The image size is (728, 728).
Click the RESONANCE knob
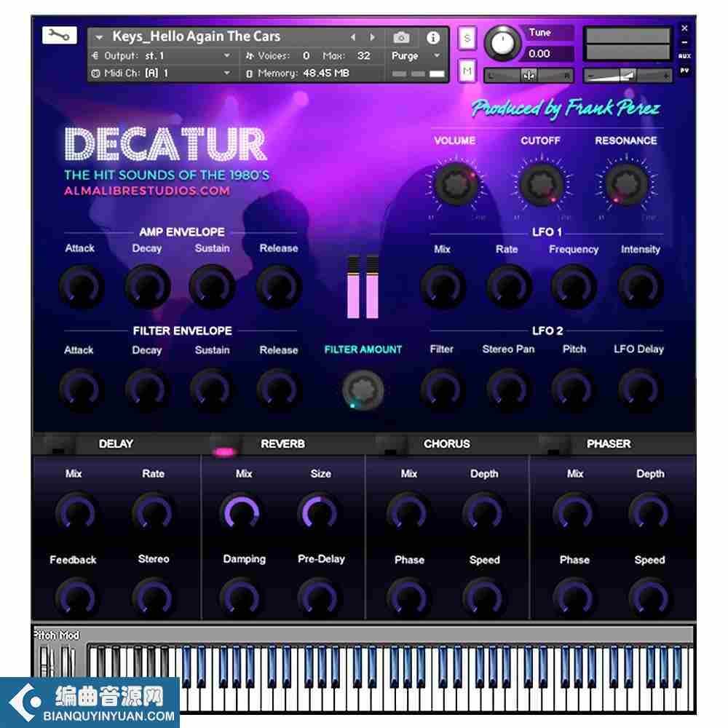coord(625,184)
